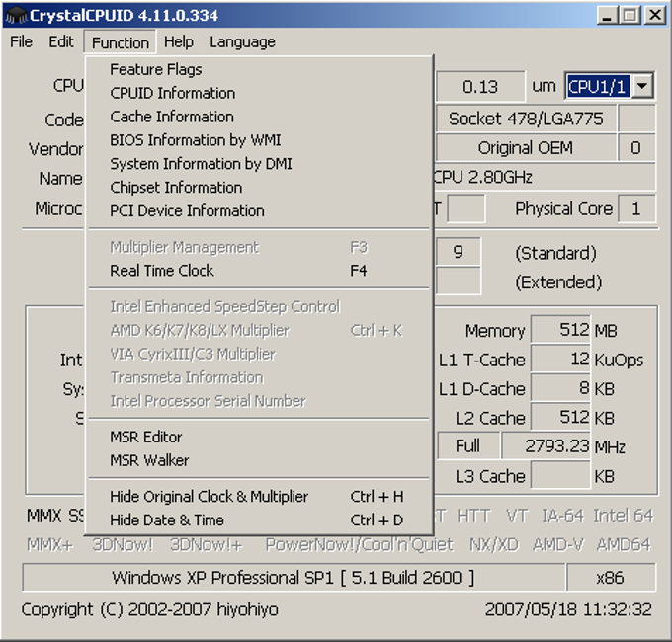Open MSR Walker

click(259, 460)
